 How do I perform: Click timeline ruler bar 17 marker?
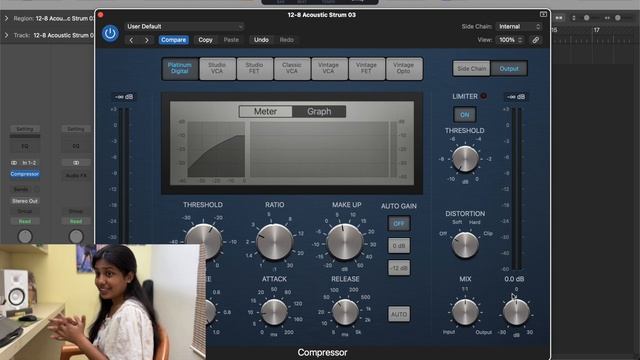click(x=596, y=30)
